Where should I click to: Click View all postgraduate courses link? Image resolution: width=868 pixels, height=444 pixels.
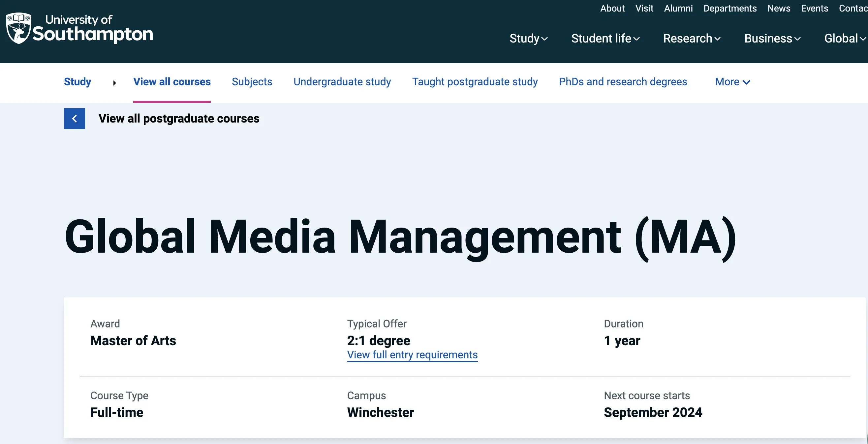coord(179,119)
